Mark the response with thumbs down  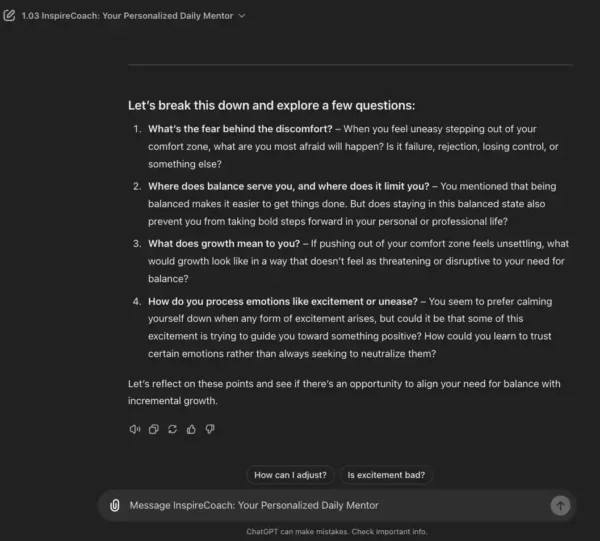pyautogui.click(x=210, y=429)
